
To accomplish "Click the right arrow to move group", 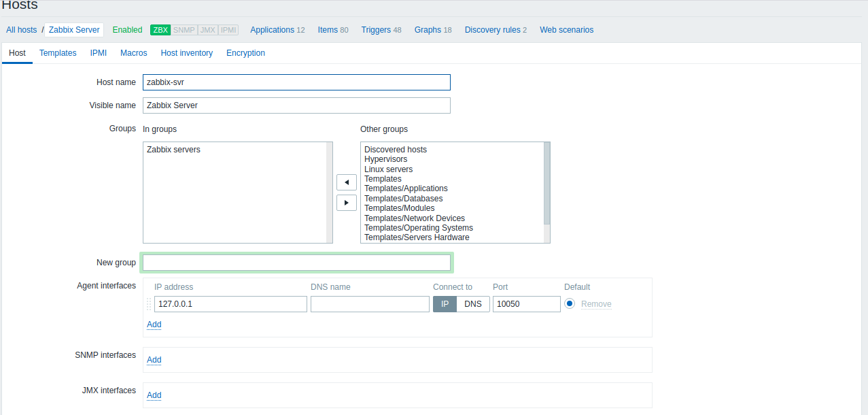I will coord(347,202).
